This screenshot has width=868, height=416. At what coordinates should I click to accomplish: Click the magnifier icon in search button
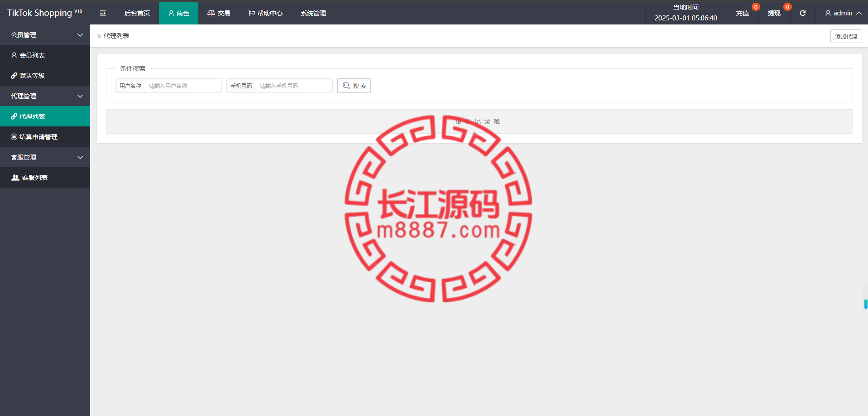coord(346,86)
